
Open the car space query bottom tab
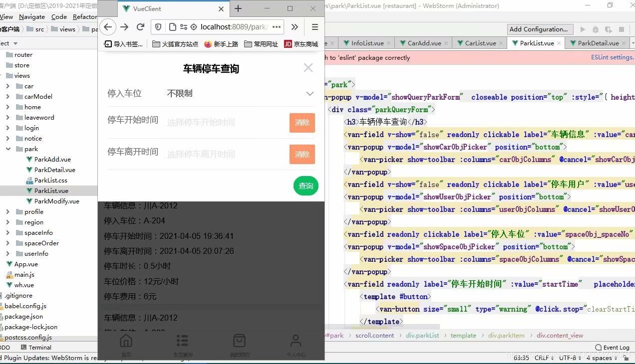183,346
